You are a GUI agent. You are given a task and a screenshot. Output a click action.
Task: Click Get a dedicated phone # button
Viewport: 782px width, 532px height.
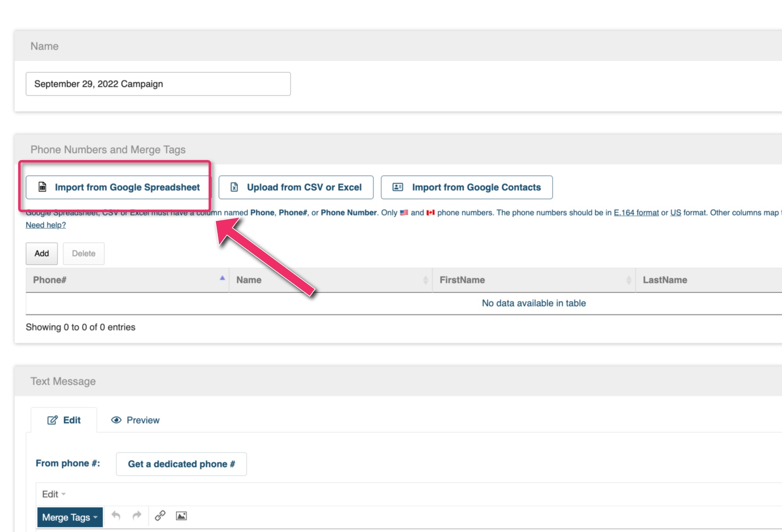[181, 464]
